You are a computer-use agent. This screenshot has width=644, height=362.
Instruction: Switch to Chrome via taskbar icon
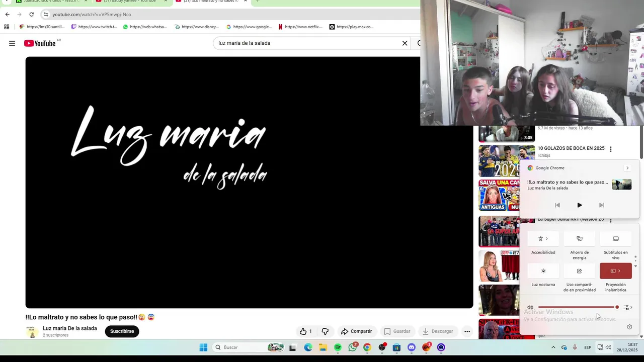pos(367,347)
